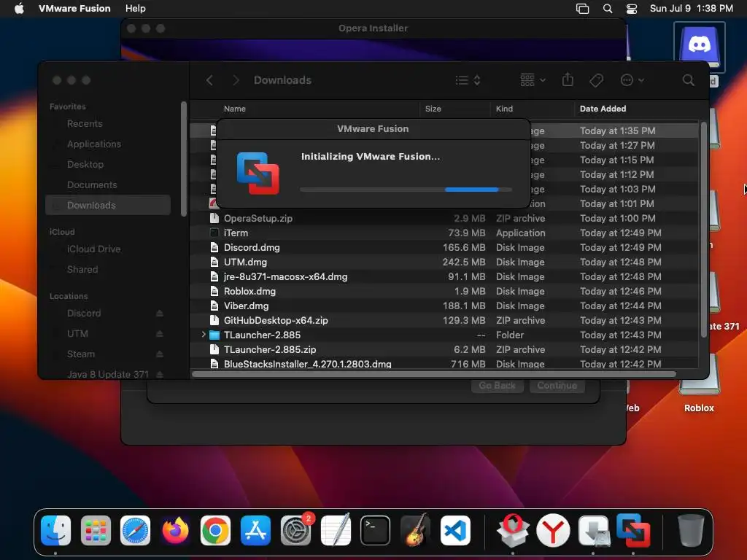Go back in Finder window
747x560 pixels.
click(209, 80)
